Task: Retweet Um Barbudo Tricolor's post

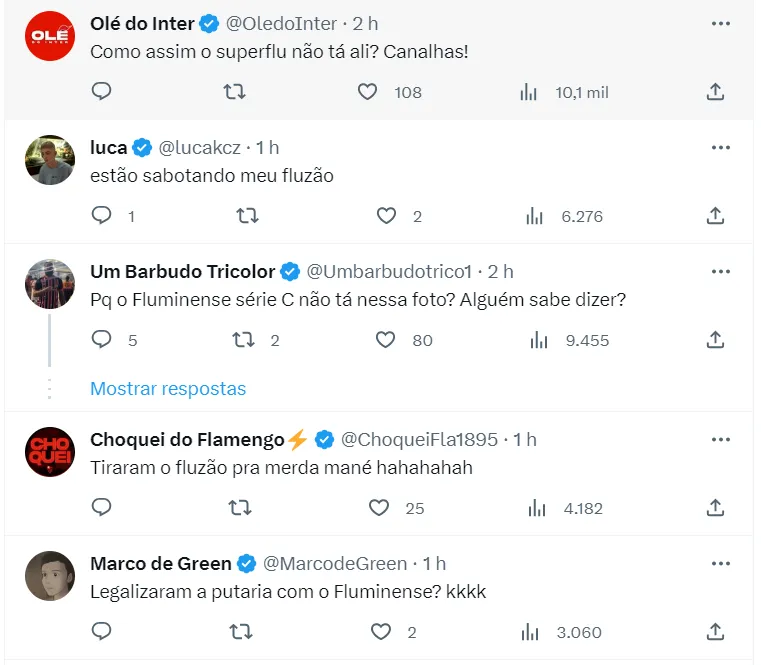Action: [x=243, y=340]
